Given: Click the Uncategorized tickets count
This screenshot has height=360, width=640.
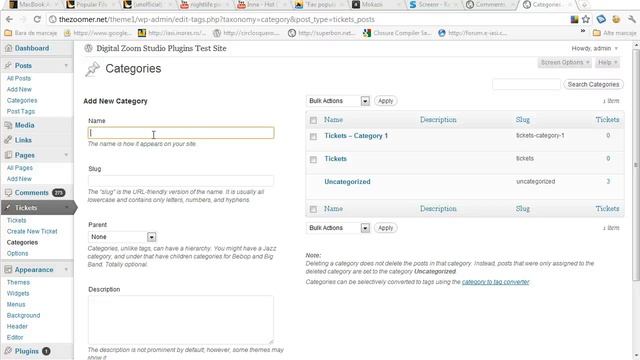Looking at the screenshot, I should point(608,181).
